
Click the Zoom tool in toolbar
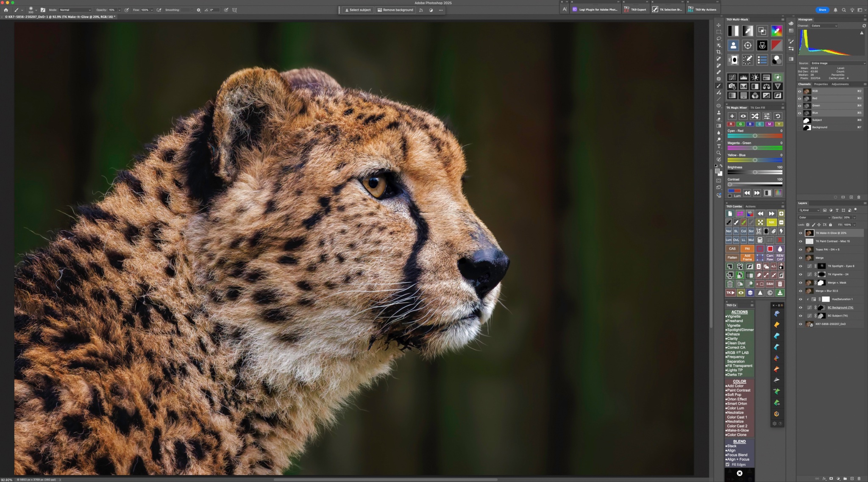click(718, 153)
